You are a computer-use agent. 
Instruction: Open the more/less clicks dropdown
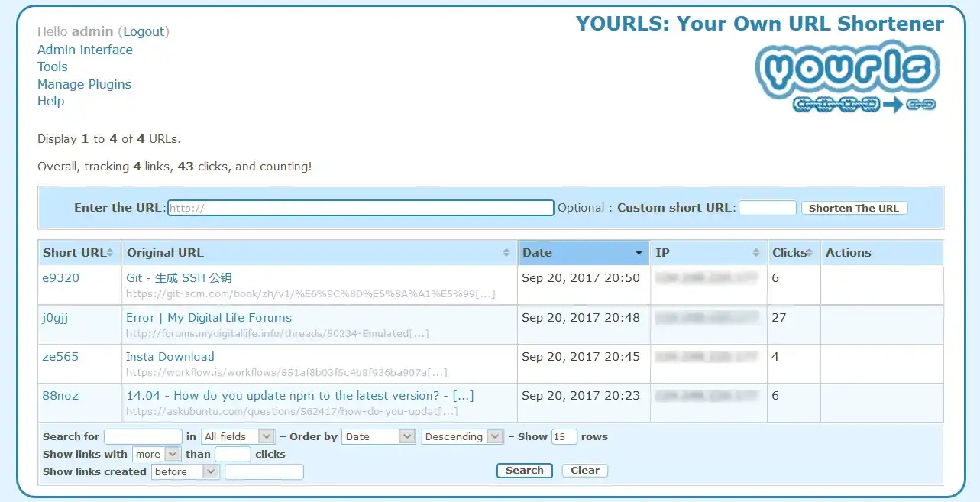pyautogui.click(x=157, y=454)
